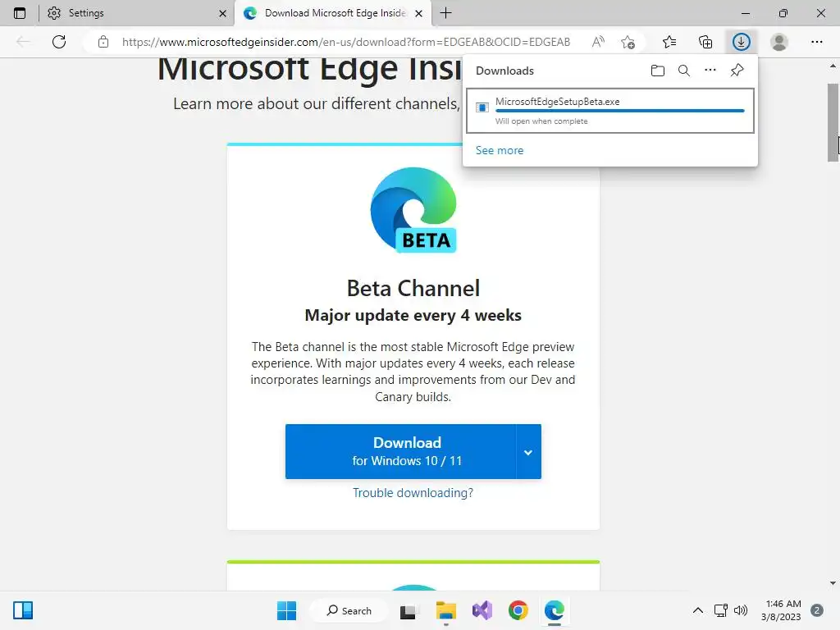This screenshot has width=840, height=630.
Task: Click Download for Windows 10 / 11 button
Action: (x=400, y=452)
